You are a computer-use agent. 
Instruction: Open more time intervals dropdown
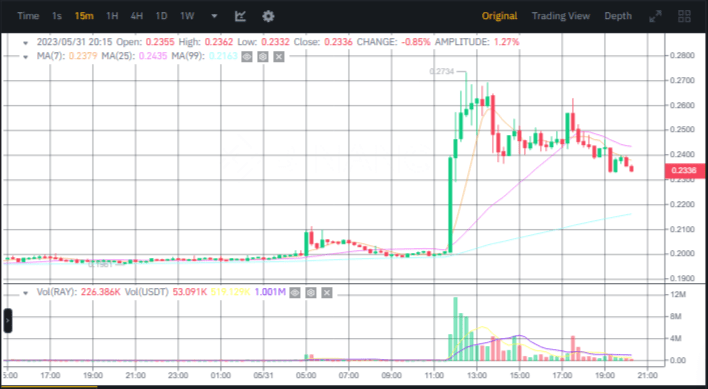[214, 16]
